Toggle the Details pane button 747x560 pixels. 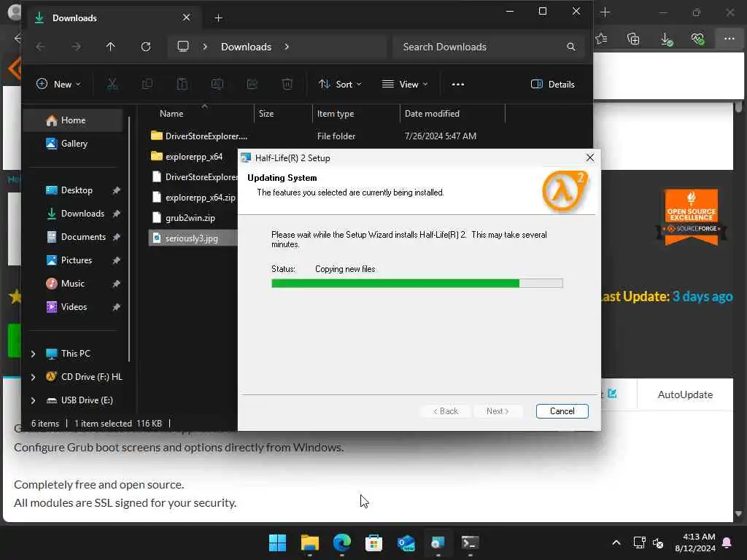[x=553, y=85]
